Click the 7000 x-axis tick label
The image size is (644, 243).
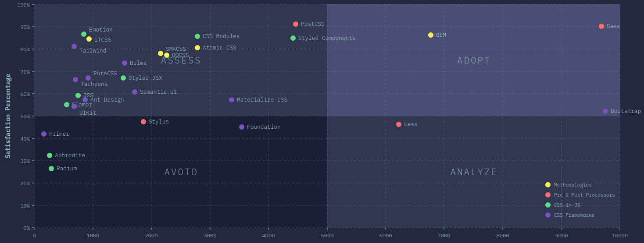point(444,236)
